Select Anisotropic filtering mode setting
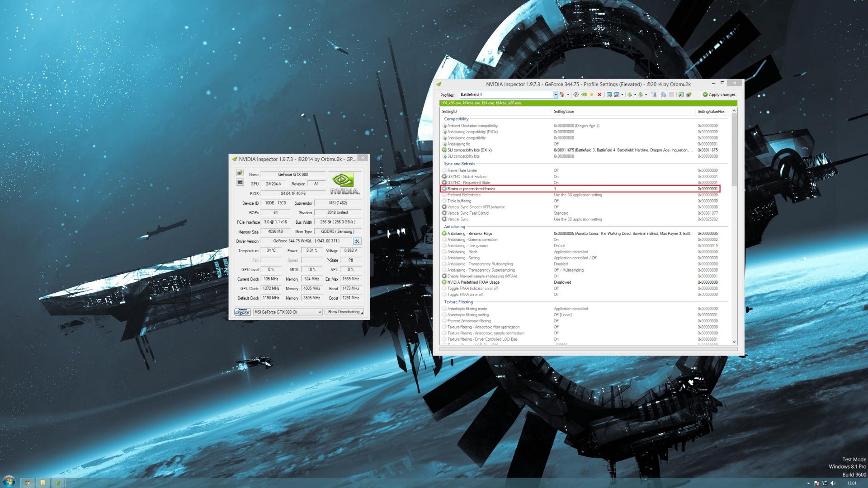Viewport: 868px width, 488px height. click(x=467, y=309)
